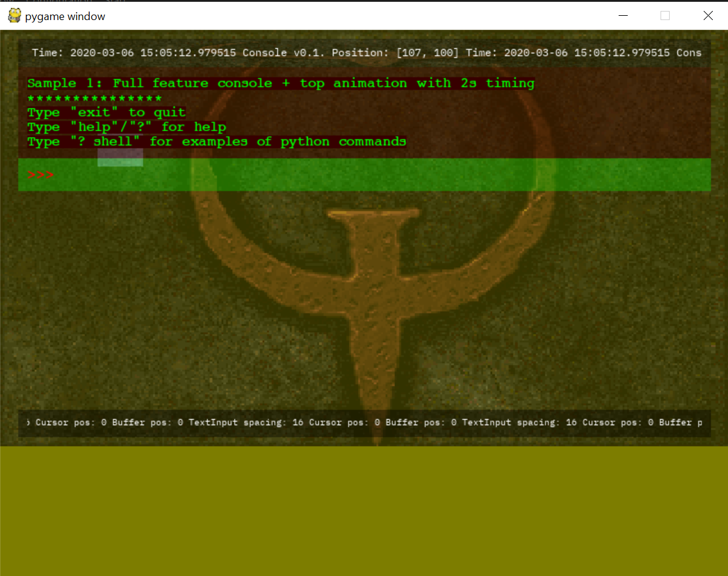728x576 pixels.
Task: Click the 'Sample 1: Full feature console' line
Action: [281, 83]
